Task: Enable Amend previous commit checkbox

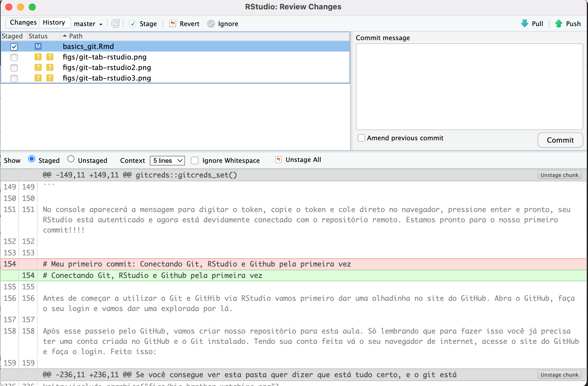Action: pos(361,138)
